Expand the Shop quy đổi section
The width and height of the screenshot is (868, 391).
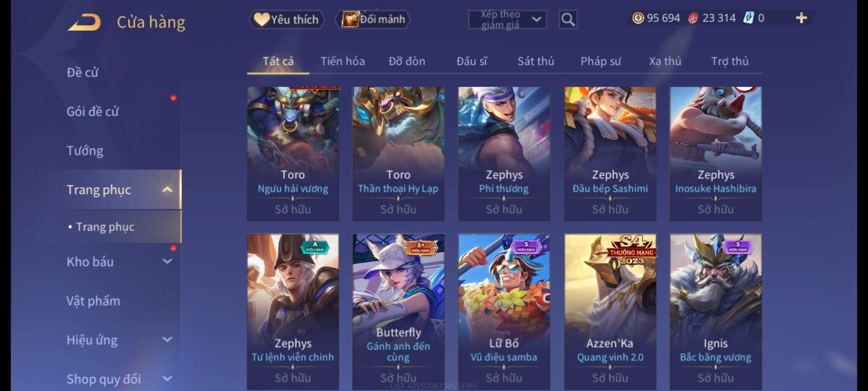pos(167,379)
